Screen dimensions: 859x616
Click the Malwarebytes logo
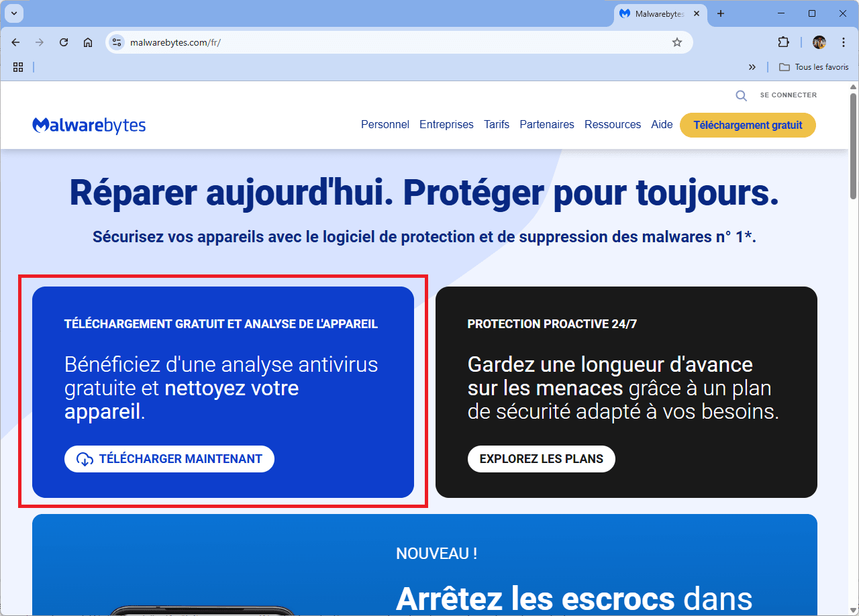(89, 125)
